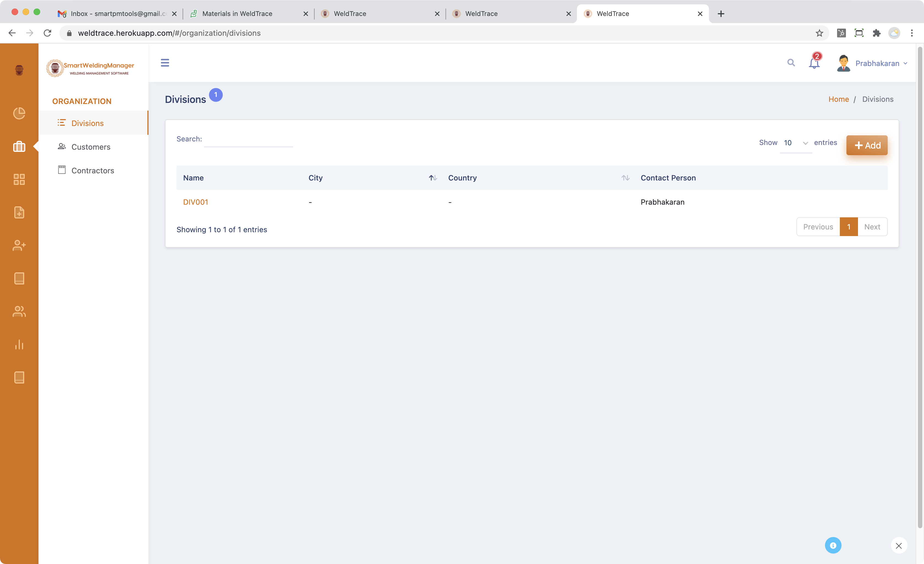The image size is (924, 564).
Task: Click 'Showing 1 to 1 of 1 entries' text
Action: [222, 230]
